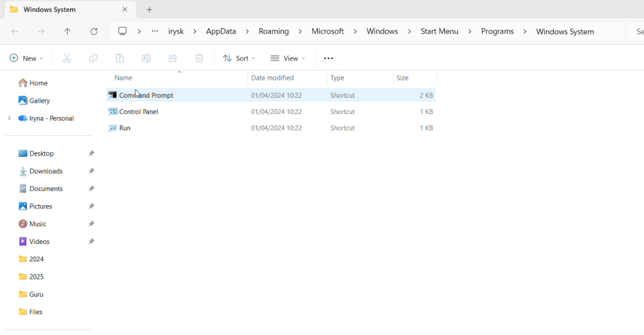Navigate to Start Menu in the breadcrumb
644x335 pixels.
pyautogui.click(x=439, y=31)
